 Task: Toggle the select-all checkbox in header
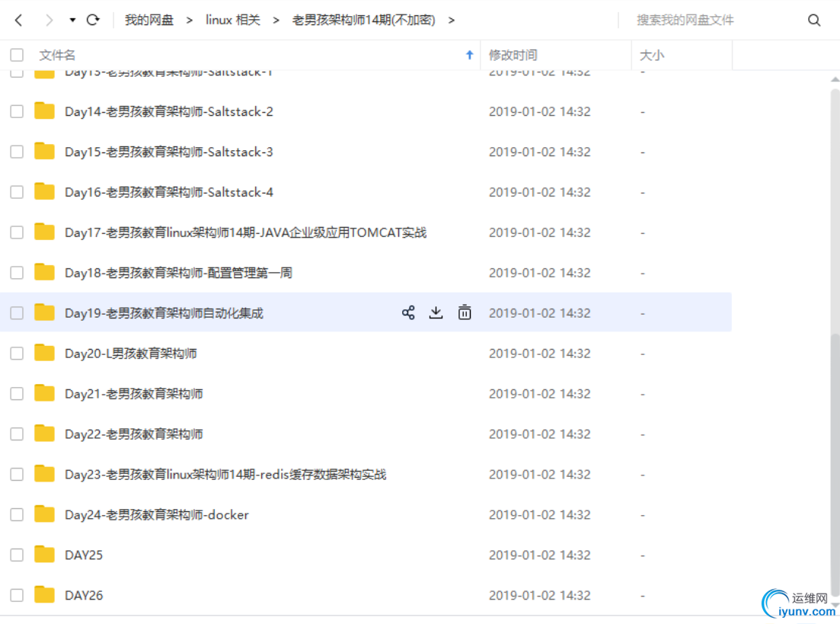coord(18,55)
